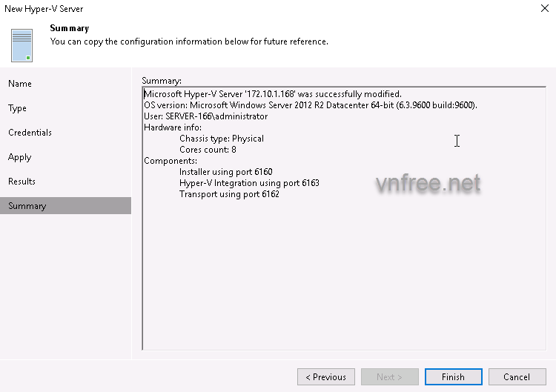Click the User SERVER-166\administrator line
The height and width of the screenshot is (392, 556).
(x=206, y=116)
